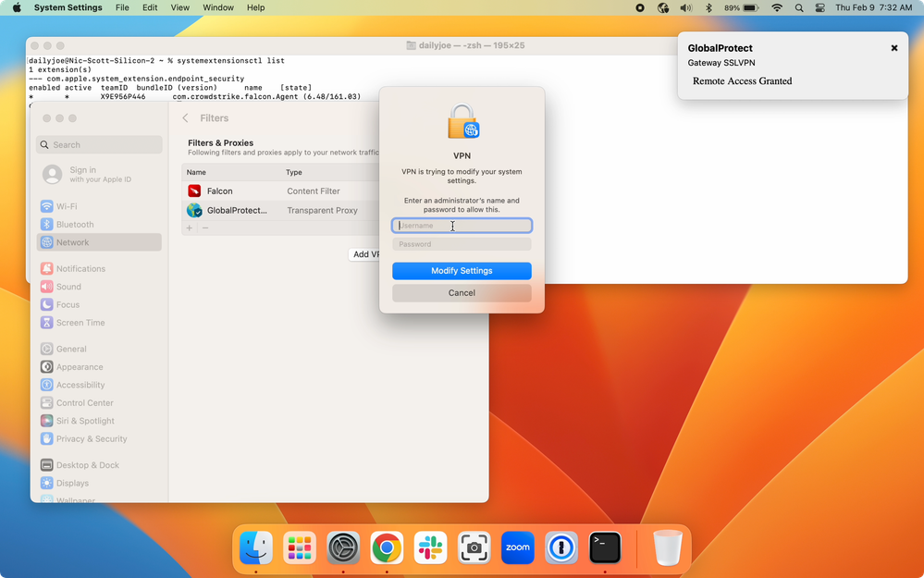924x578 pixels.
Task: Open Control Center in menu bar
Action: pyautogui.click(x=820, y=7)
